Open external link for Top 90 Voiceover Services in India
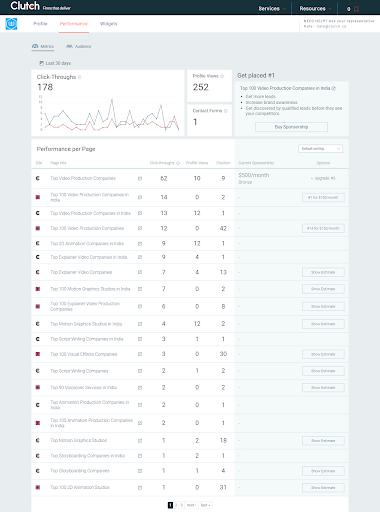The height and width of the screenshot is (512, 380). [x=140, y=388]
